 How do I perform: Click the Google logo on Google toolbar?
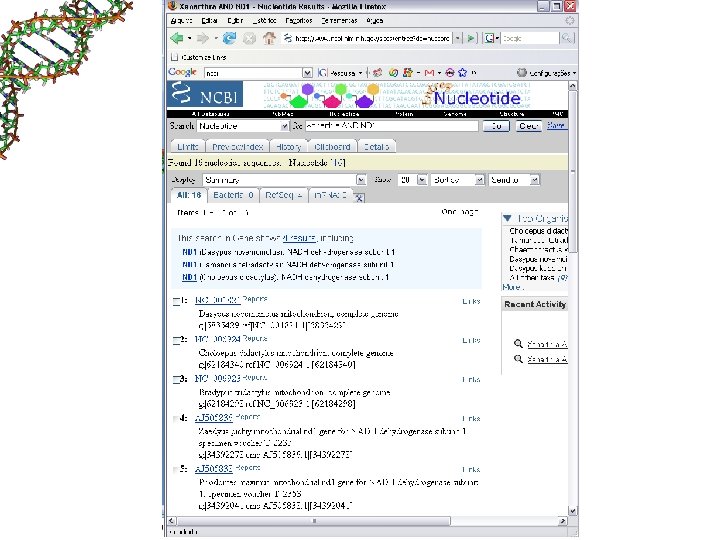(183, 72)
